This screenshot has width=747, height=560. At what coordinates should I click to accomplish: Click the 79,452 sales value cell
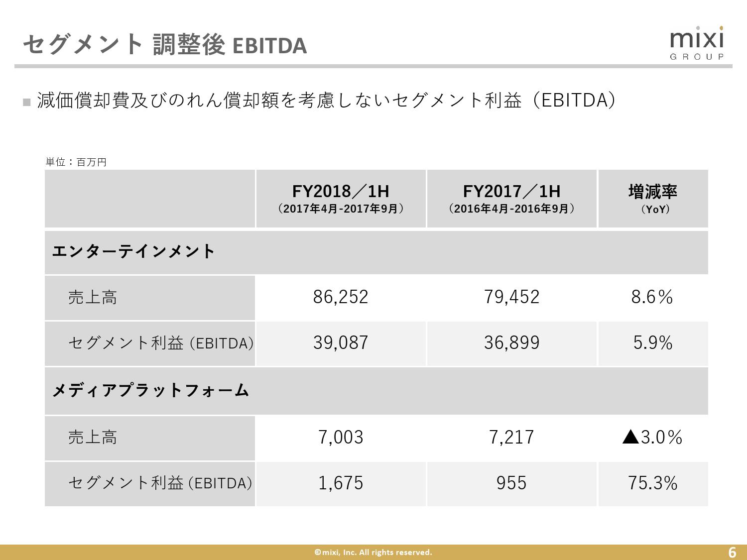point(511,297)
